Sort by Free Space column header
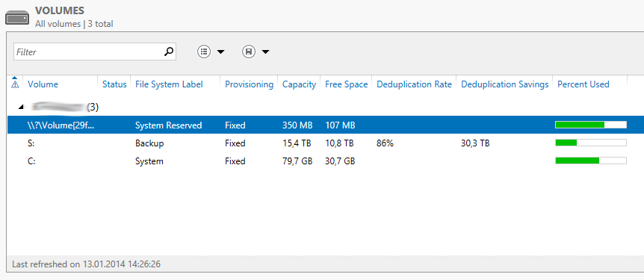 coord(346,84)
